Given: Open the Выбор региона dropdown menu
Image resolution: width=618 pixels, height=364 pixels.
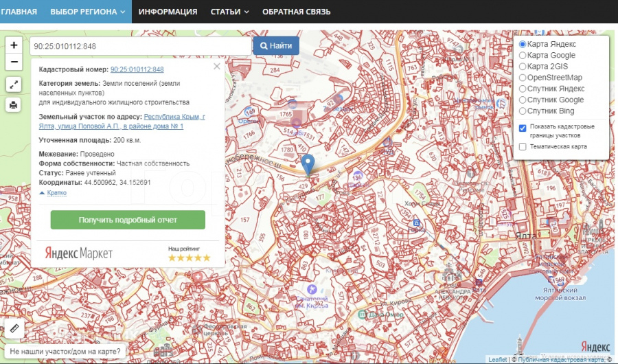Looking at the screenshot, I should point(87,12).
